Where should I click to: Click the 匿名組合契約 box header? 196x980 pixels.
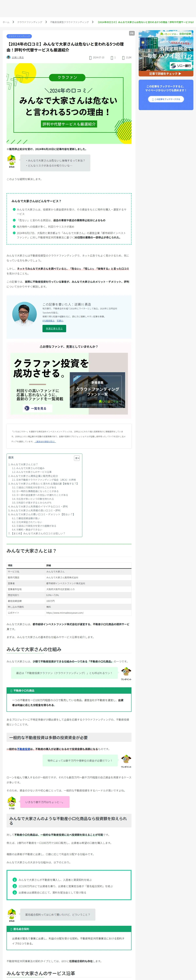pos(69,929)
